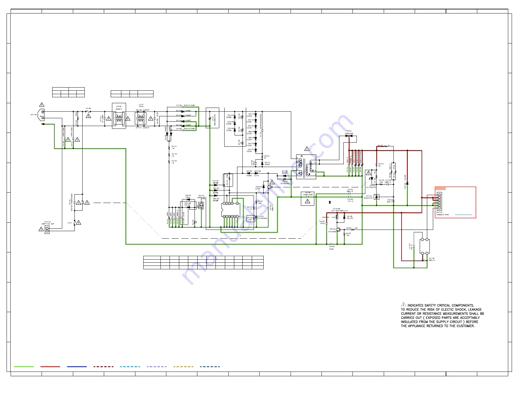
Task: Click the C4170 100N-K label
Action: 432,259
